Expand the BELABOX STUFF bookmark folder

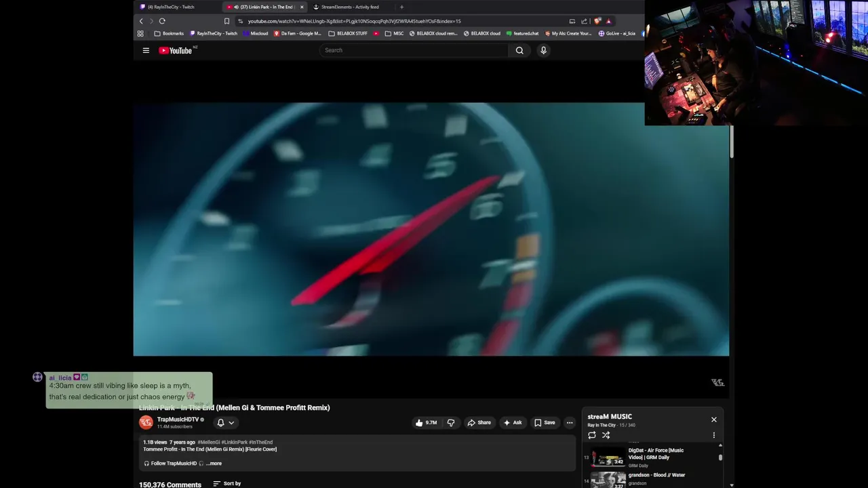click(347, 33)
